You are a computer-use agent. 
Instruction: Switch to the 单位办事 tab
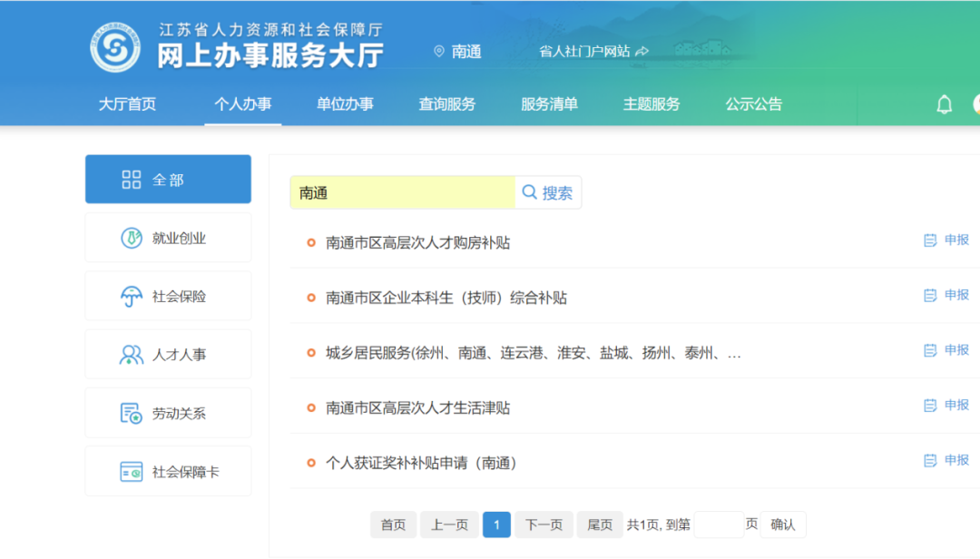tap(345, 103)
